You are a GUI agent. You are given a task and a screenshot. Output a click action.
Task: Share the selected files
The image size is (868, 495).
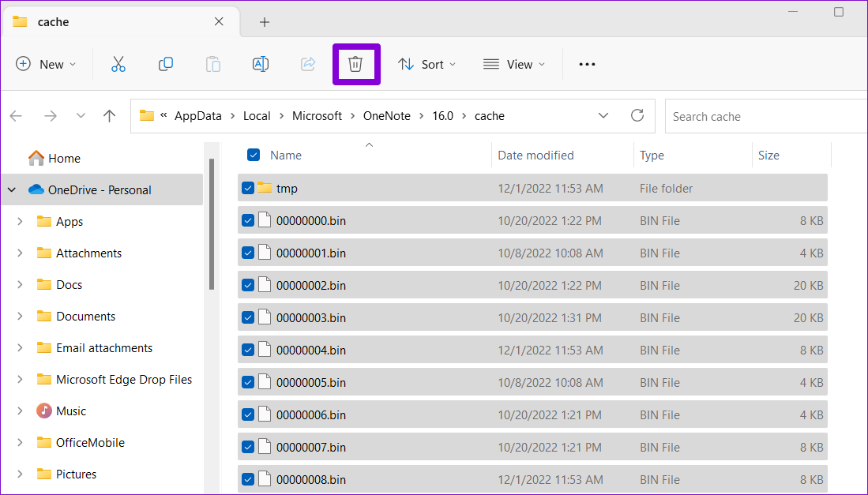point(307,64)
